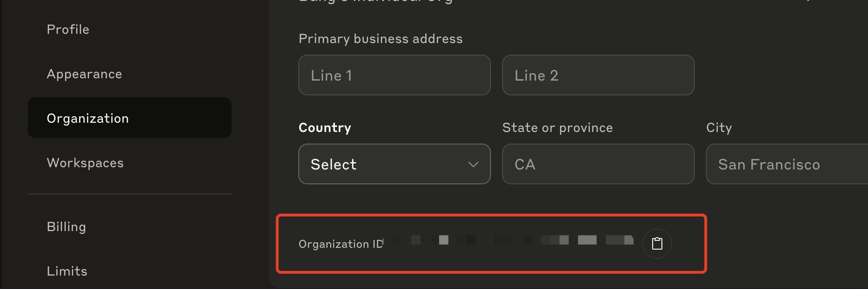Go to Appearance settings
The width and height of the screenshot is (868, 289).
pos(84,74)
